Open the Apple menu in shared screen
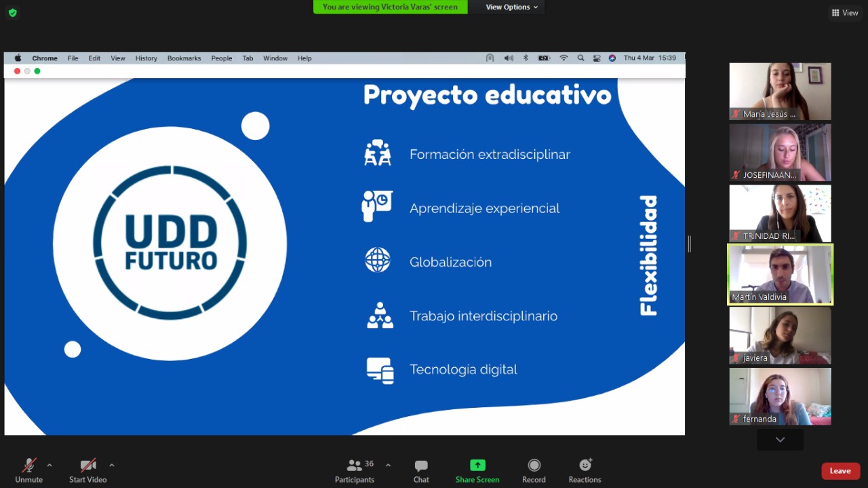868x488 pixels. point(18,58)
